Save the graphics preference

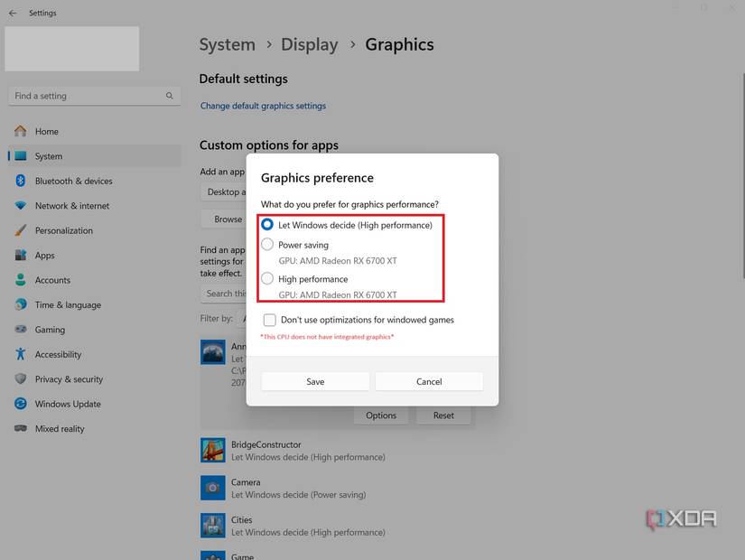pos(315,380)
